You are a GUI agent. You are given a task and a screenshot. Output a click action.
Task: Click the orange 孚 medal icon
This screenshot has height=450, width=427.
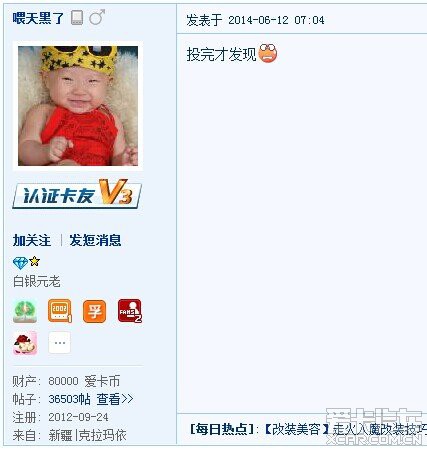coord(95,311)
